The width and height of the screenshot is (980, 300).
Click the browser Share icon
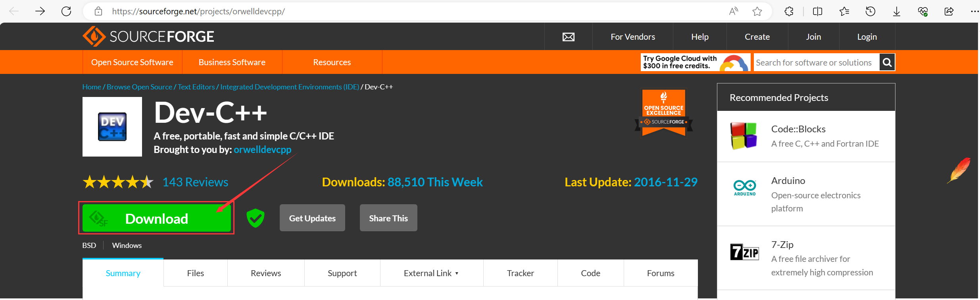949,11
